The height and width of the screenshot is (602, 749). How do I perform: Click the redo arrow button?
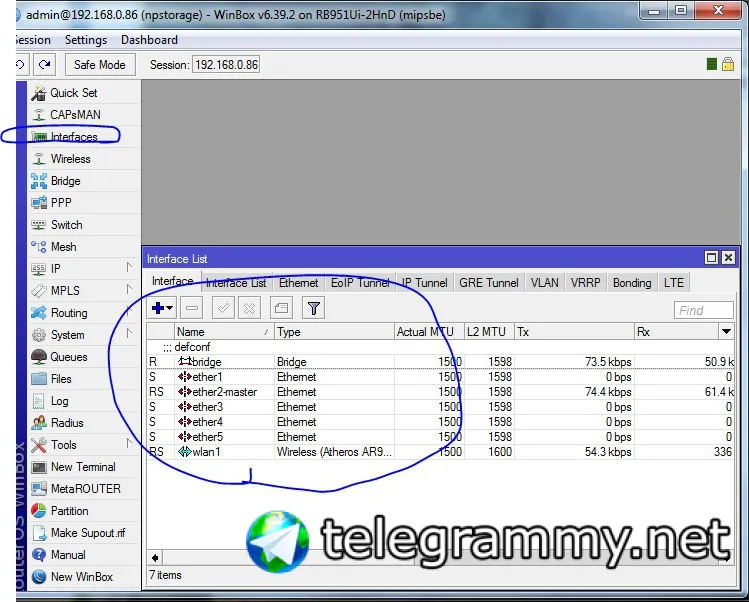coord(45,64)
